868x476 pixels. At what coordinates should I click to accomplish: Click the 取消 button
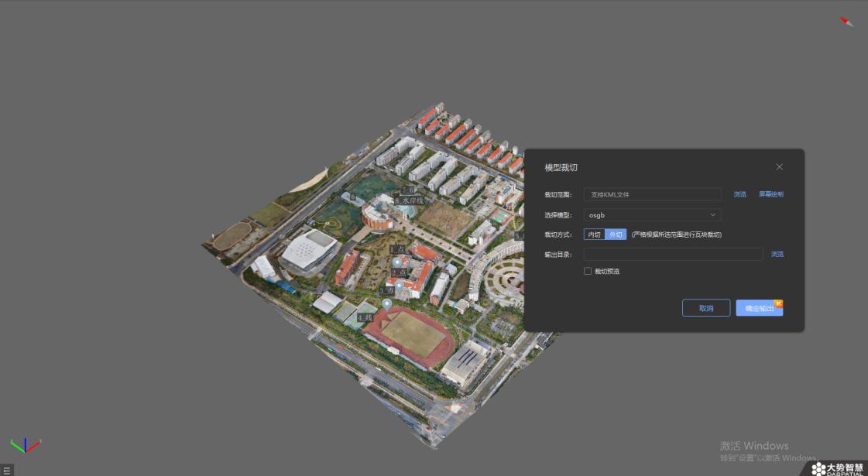[x=706, y=308]
